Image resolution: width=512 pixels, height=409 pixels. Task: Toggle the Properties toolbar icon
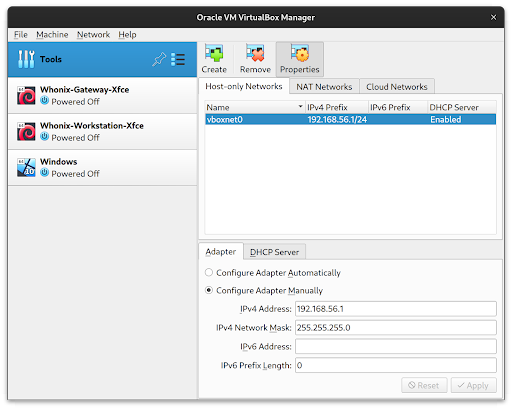(x=300, y=53)
